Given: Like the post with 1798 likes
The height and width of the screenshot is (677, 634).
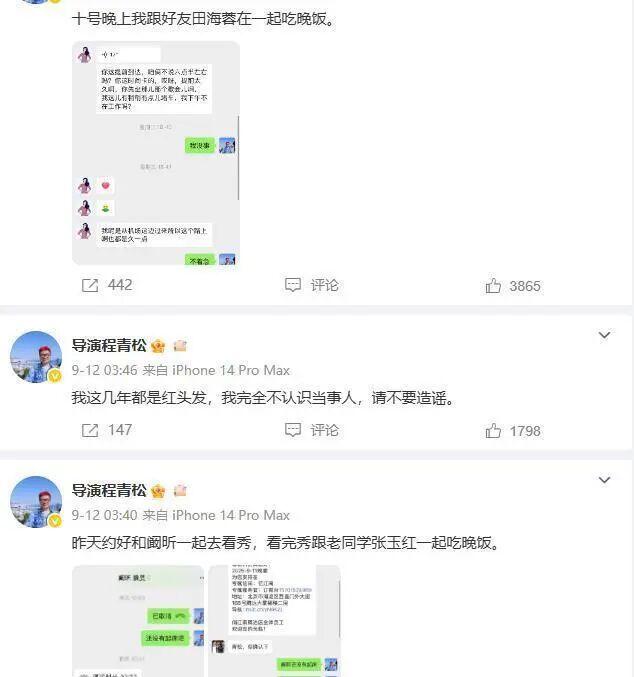Looking at the screenshot, I should click(513, 431).
